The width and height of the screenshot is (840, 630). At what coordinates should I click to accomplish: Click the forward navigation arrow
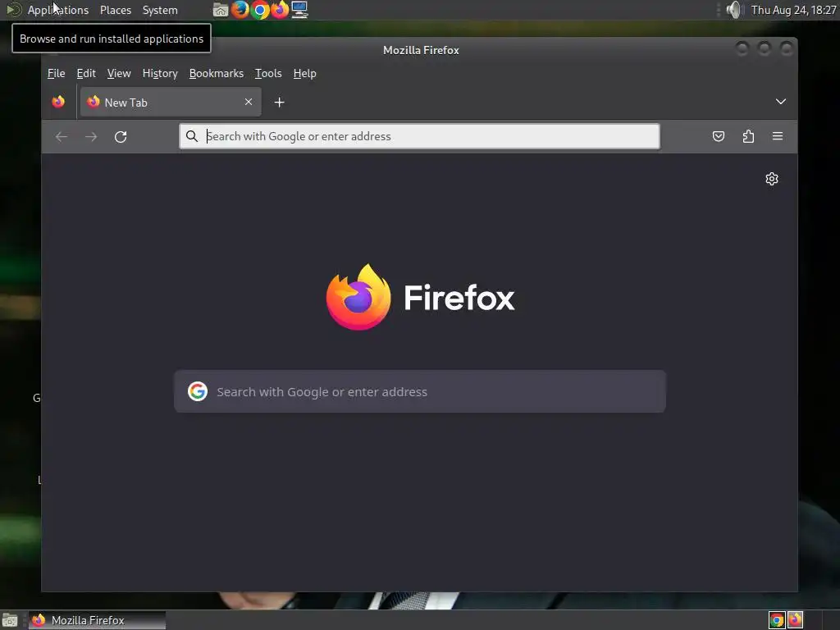click(91, 137)
